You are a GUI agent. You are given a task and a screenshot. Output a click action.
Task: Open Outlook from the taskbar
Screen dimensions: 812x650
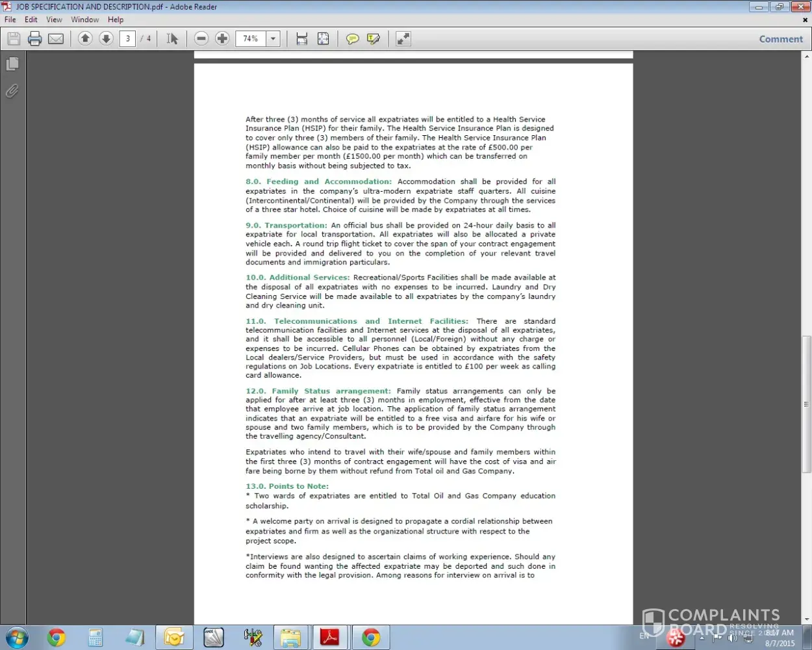point(174,638)
